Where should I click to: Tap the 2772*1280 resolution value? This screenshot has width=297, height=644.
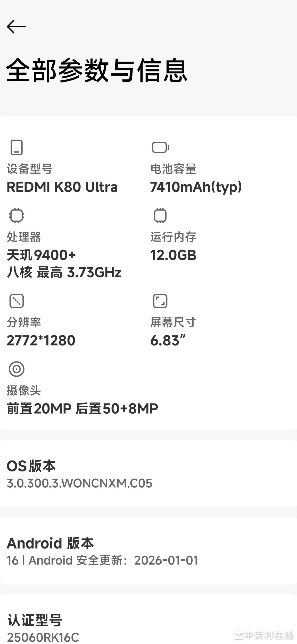41,340
